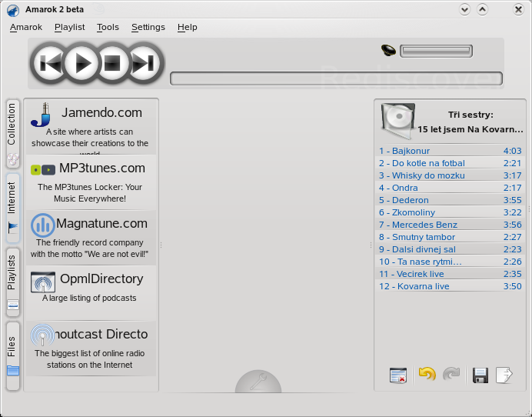Mute audio via the speaker icon
Screen dimensions: 532x417
tap(389, 51)
